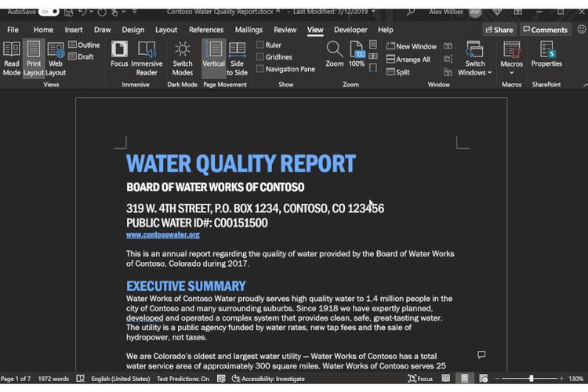Select the Print Layout view

[34, 59]
